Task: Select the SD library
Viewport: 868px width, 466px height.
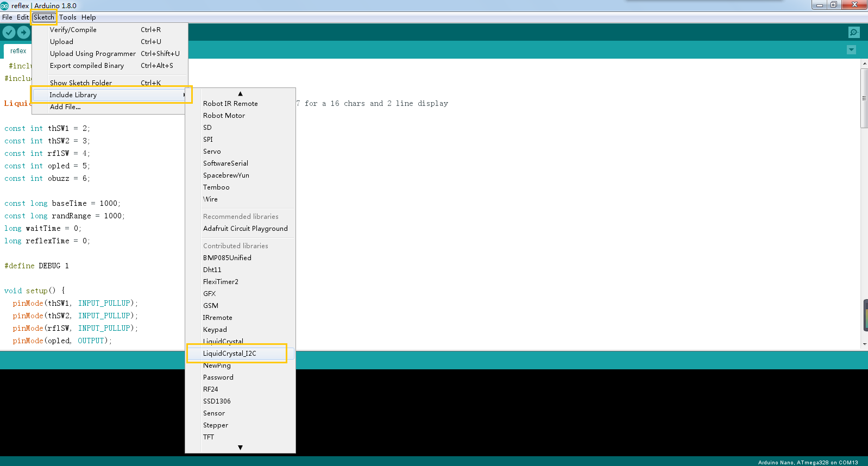Action: [240, 128]
